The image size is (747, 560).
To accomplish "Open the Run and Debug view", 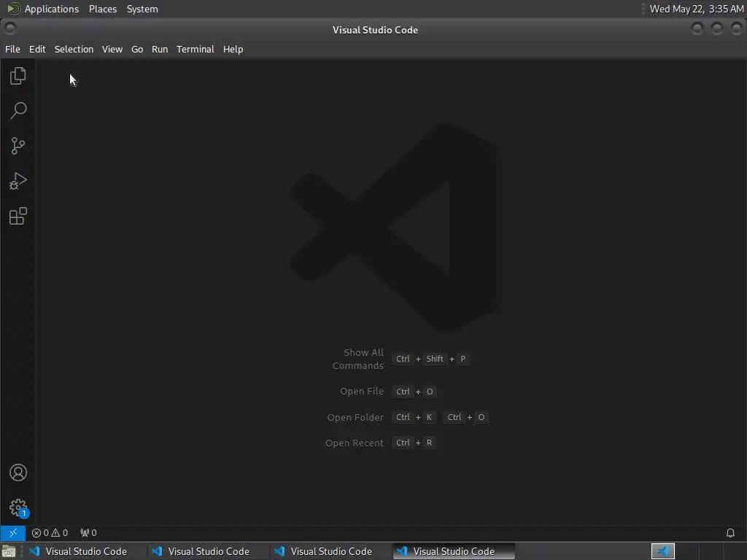I will coord(18,181).
